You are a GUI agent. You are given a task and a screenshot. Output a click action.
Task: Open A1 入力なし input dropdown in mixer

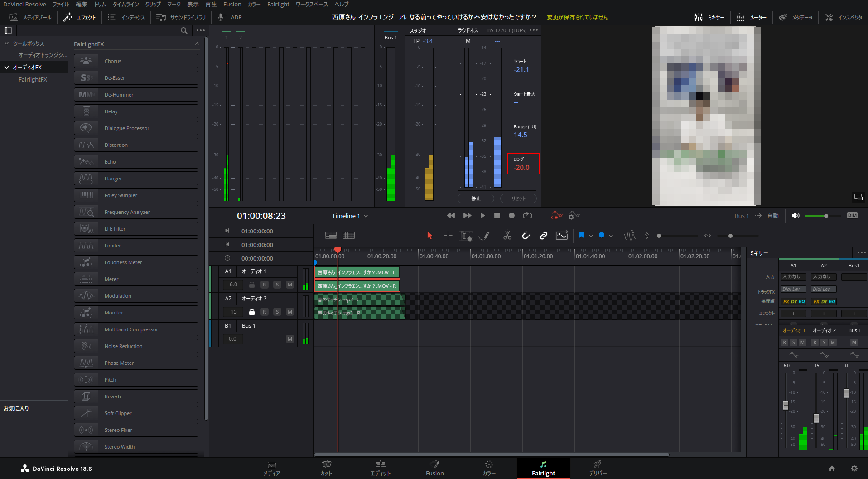(x=793, y=276)
